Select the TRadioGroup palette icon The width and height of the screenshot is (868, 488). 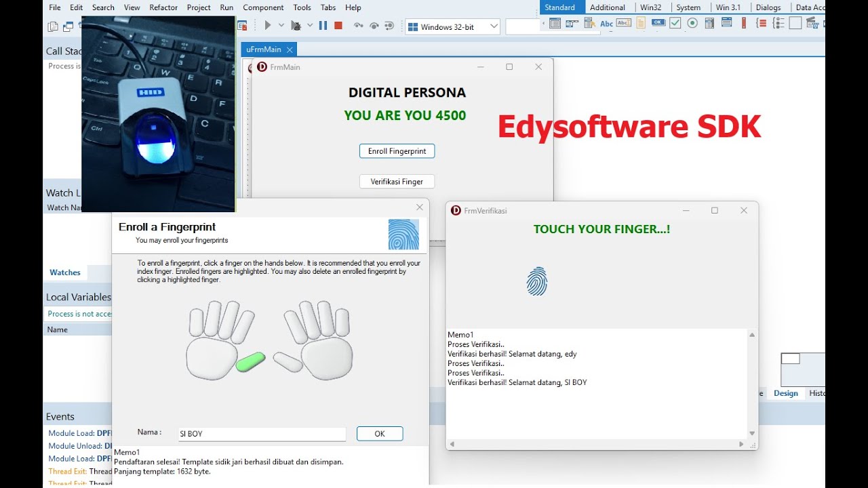[x=778, y=23]
